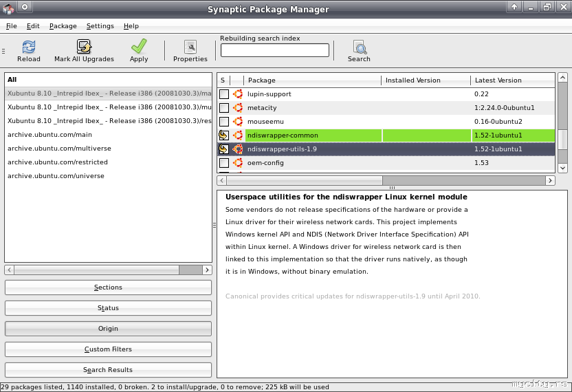Viewport: 572px width, 392px height.
Task: Switch to Status filter view
Action: point(108,307)
